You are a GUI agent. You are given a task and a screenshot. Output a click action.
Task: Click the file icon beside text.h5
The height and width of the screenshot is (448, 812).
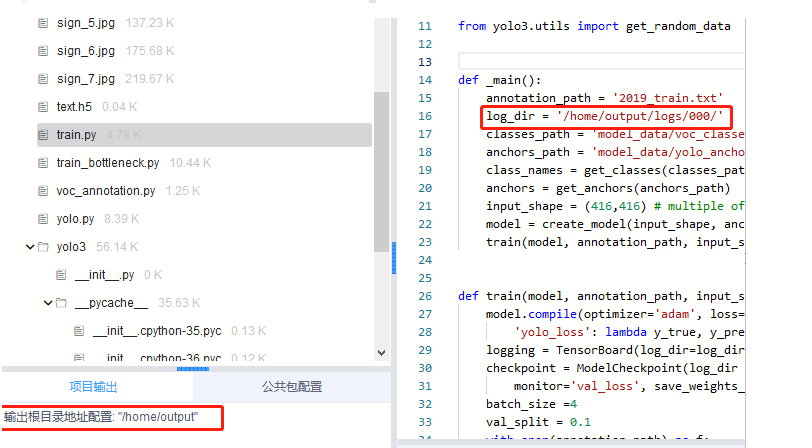point(43,107)
